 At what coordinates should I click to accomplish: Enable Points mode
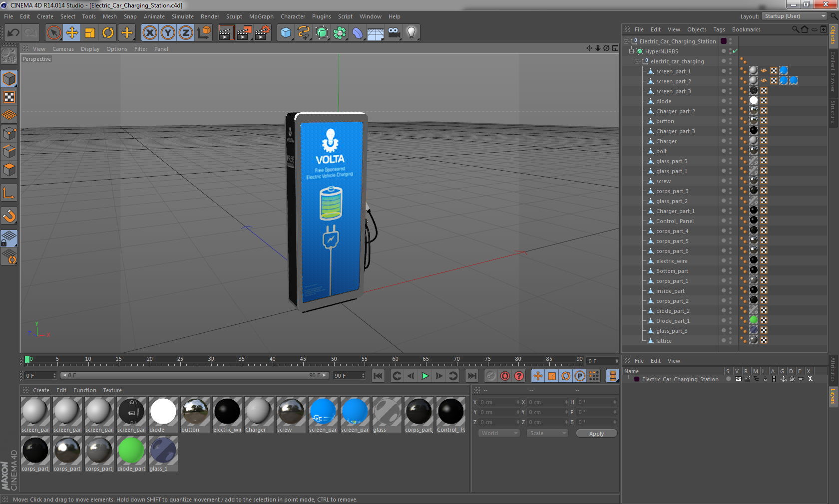pos(9,134)
